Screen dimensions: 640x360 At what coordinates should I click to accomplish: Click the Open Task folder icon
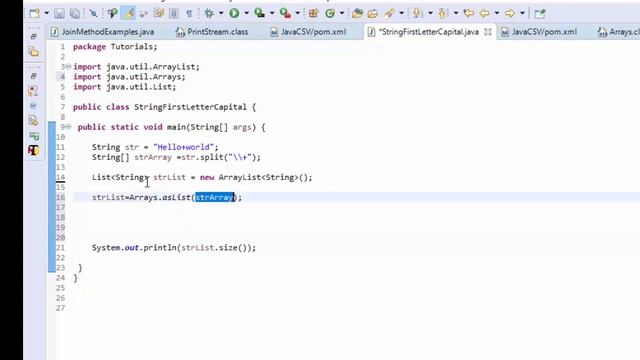pyautogui.click(x=373, y=13)
